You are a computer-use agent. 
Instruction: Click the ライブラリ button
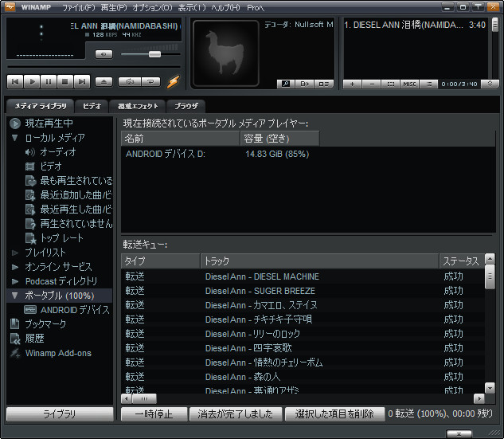point(60,414)
